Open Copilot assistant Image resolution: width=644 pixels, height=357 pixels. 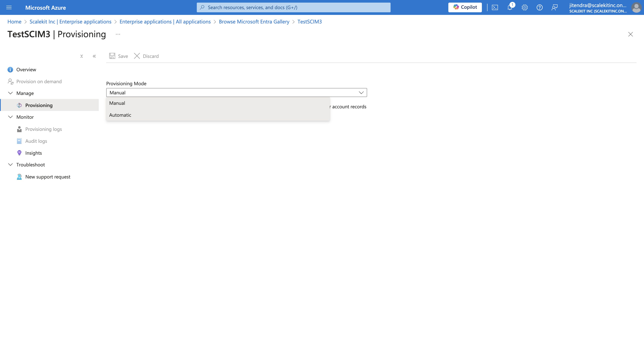tap(465, 7)
